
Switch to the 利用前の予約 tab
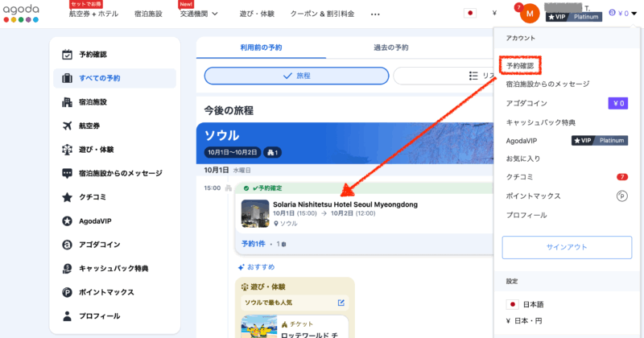click(x=261, y=47)
